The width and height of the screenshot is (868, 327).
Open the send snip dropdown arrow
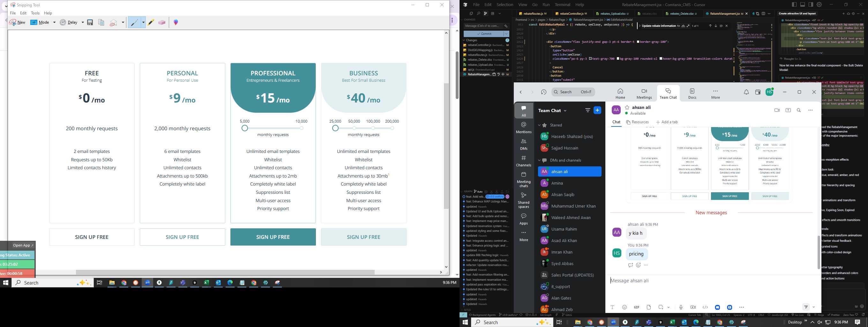point(123,22)
